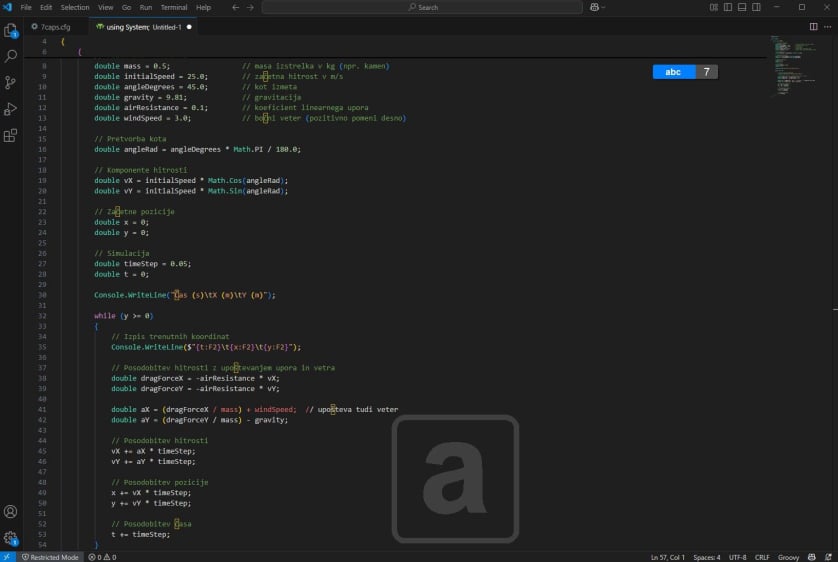Click the errors and warnings indicator
This screenshot has width=838, height=562.
pyautogui.click(x=102, y=557)
